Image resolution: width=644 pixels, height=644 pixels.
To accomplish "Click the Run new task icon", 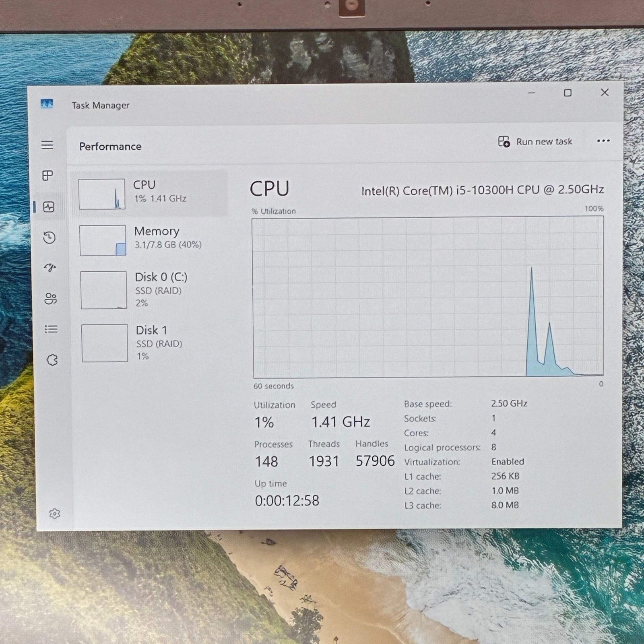I will 504,142.
